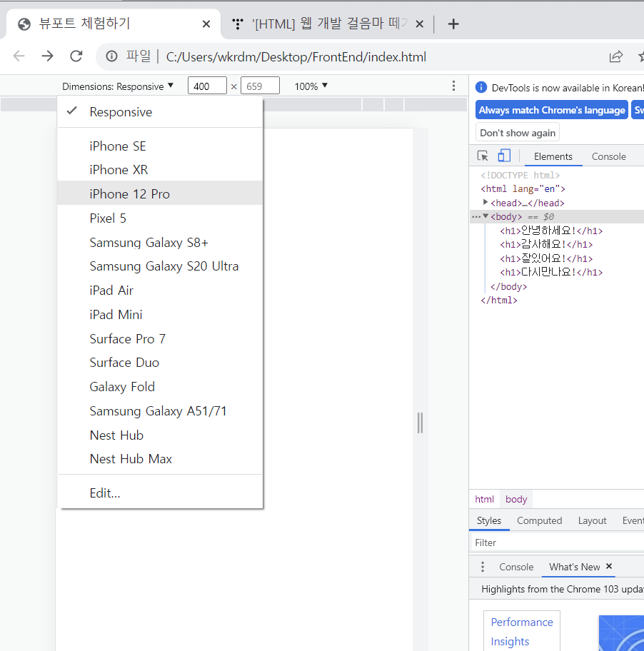Switch to the Elements panel tab
Screen dimensions: 644x651
(x=553, y=156)
